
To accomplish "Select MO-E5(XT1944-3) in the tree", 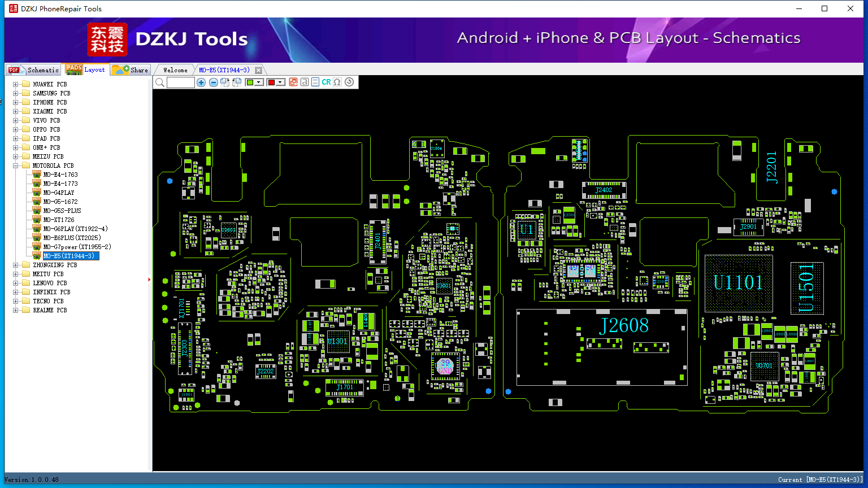I will point(71,256).
